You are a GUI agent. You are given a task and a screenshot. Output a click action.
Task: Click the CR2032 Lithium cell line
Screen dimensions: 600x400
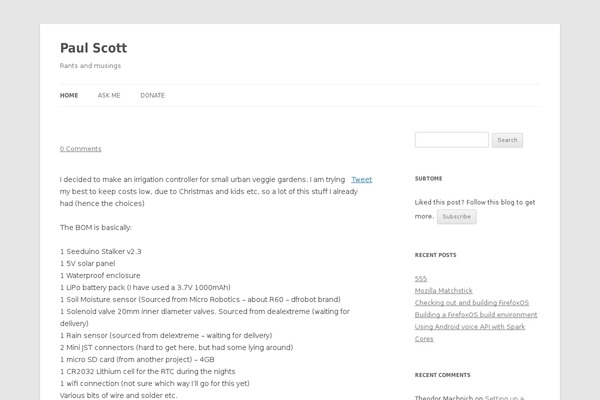point(147,371)
